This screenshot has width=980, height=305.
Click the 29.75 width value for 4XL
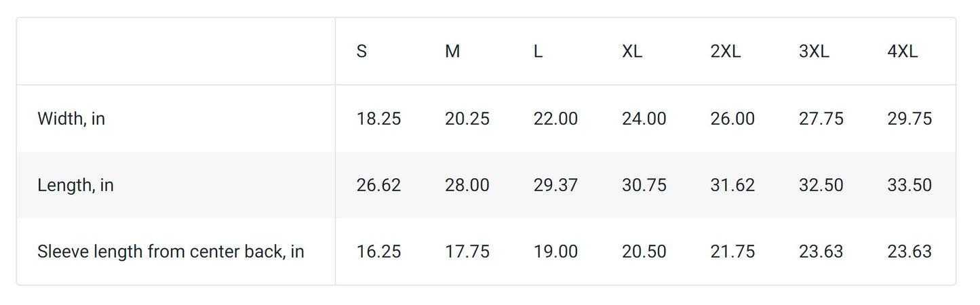(x=909, y=119)
